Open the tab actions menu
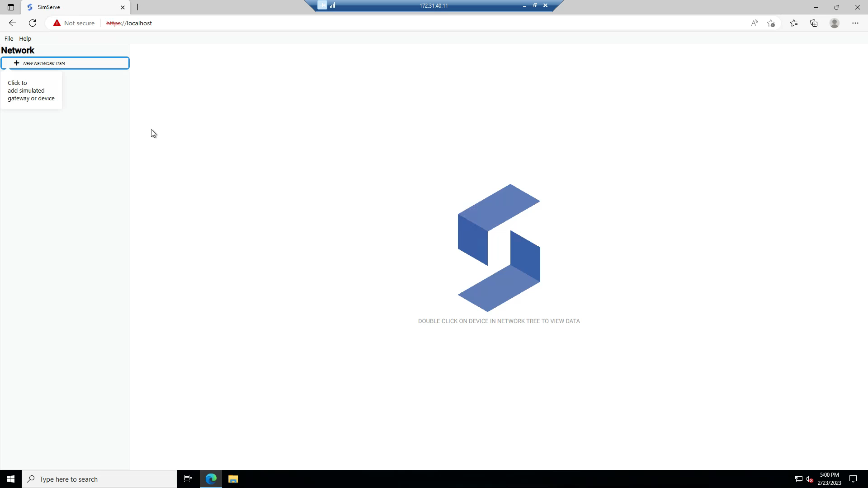This screenshot has width=868, height=488. point(11,7)
